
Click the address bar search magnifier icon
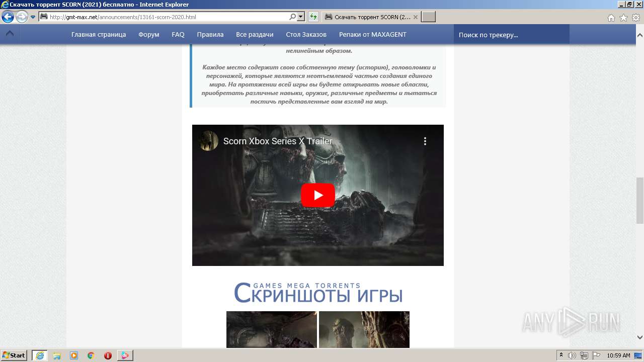[x=292, y=17]
